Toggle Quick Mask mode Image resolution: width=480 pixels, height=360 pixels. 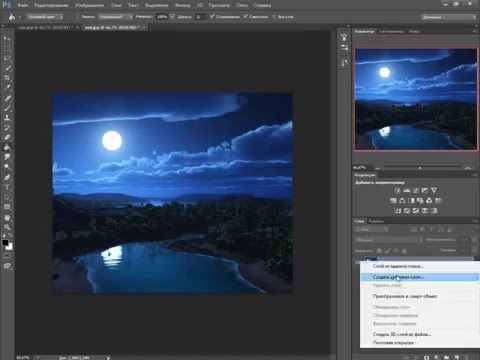tap(7, 256)
